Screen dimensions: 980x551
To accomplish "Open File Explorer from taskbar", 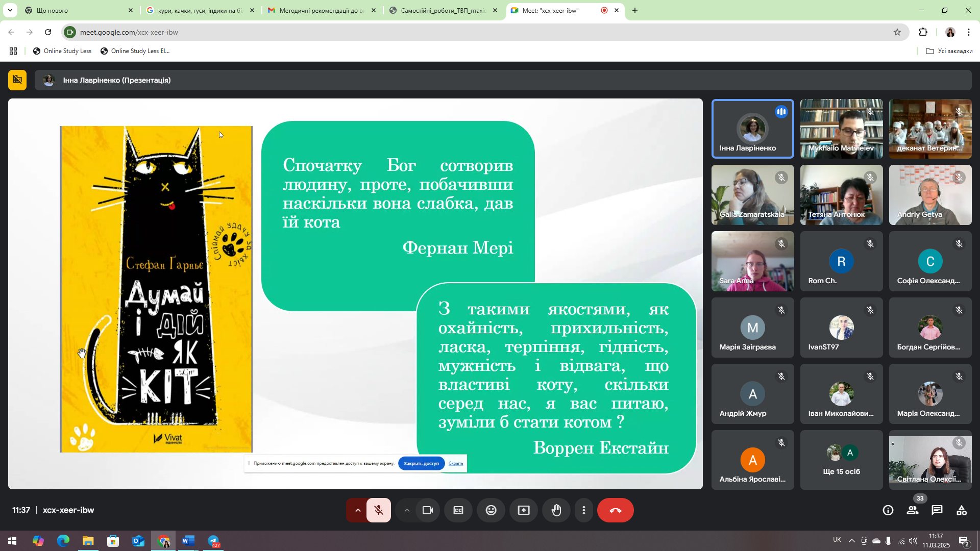I will (x=88, y=541).
